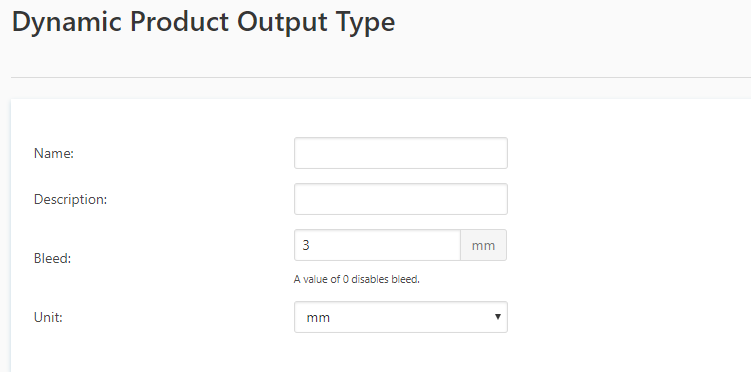Viewport: 751px width, 372px height.
Task: Click the Unit: label
Action: coord(48,317)
